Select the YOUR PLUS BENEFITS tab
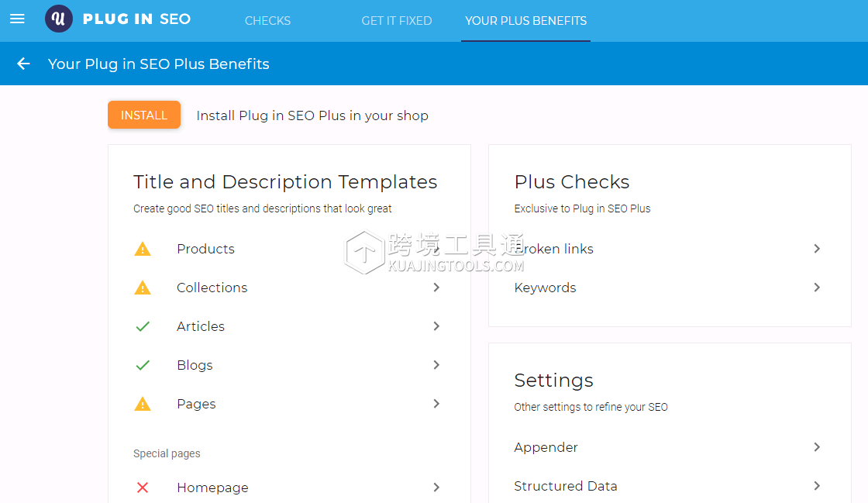Image resolution: width=868 pixels, height=503 pixels. [x=525, y=20]
